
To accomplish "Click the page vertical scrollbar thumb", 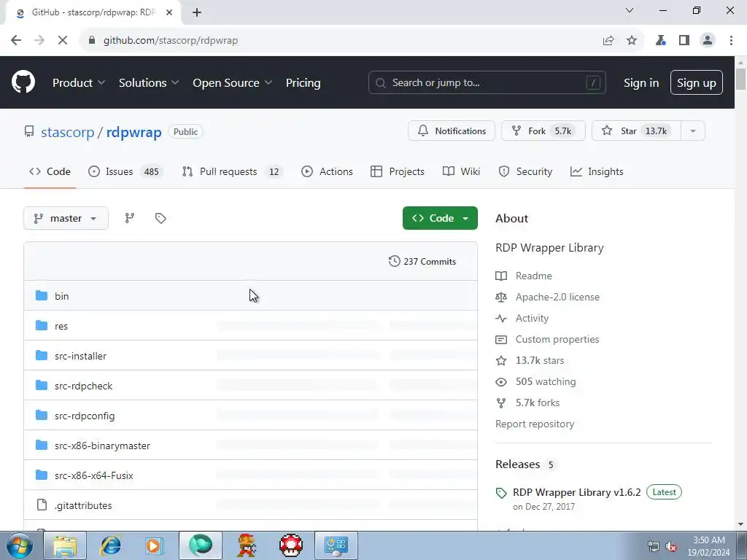I will pyautogui.click(x=740, y=79).
